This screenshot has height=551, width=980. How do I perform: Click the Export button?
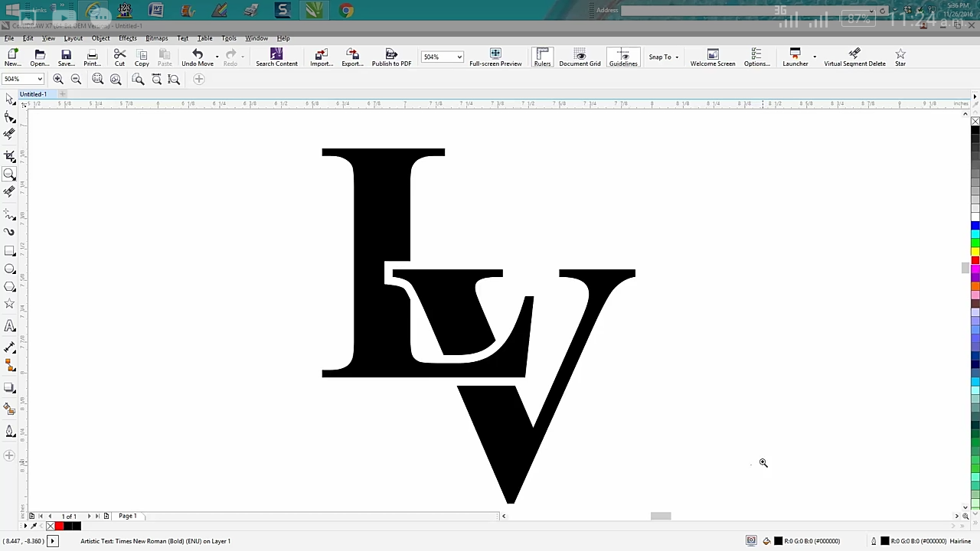click(x=352, y=57)
